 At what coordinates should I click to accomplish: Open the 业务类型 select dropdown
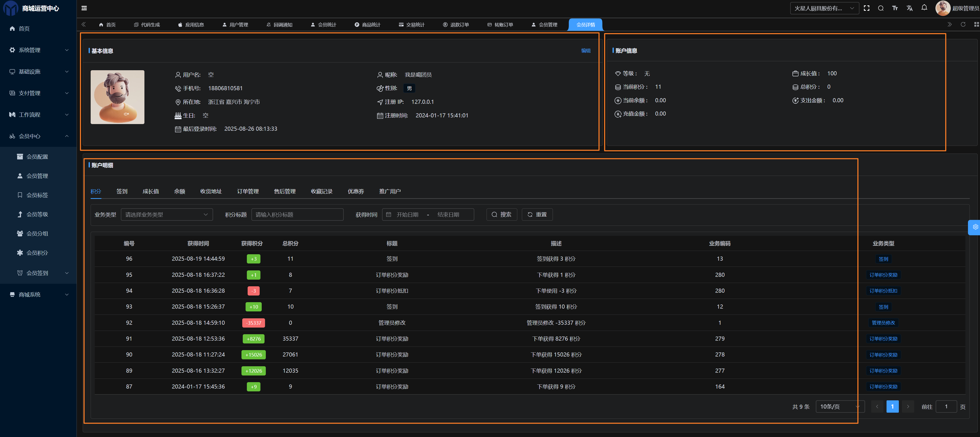tap(167, 214)
